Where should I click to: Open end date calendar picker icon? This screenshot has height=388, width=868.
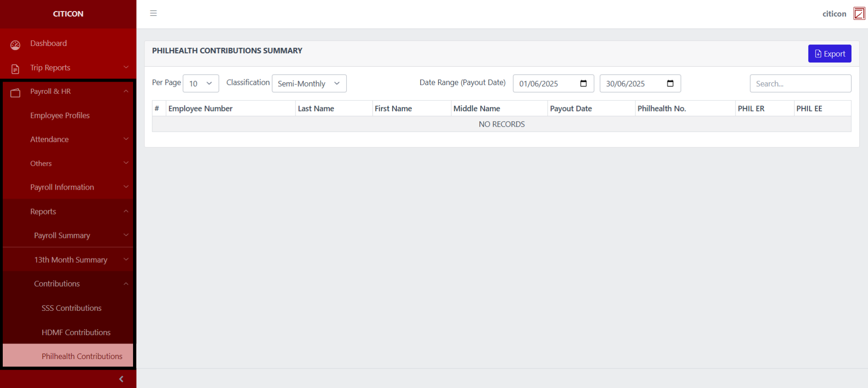click(x=670, y=84)
